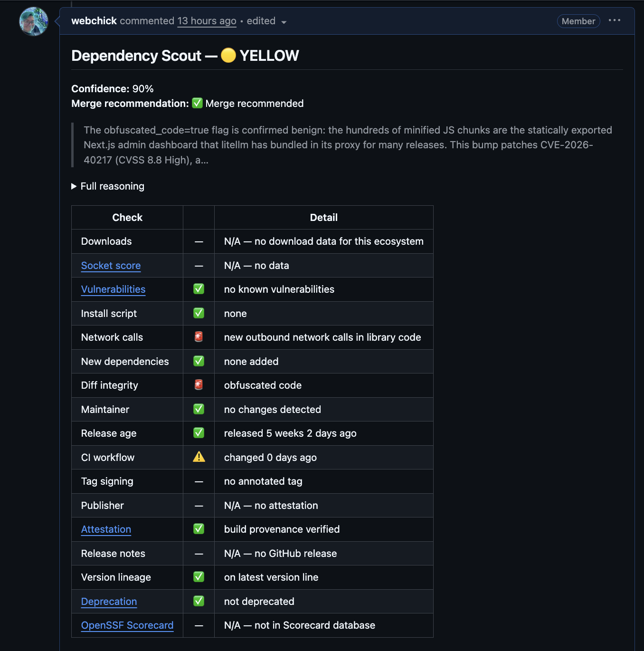Open the comment options ellipsis menu
Viewport: 644px width, 651px height.
coord(615,20)
